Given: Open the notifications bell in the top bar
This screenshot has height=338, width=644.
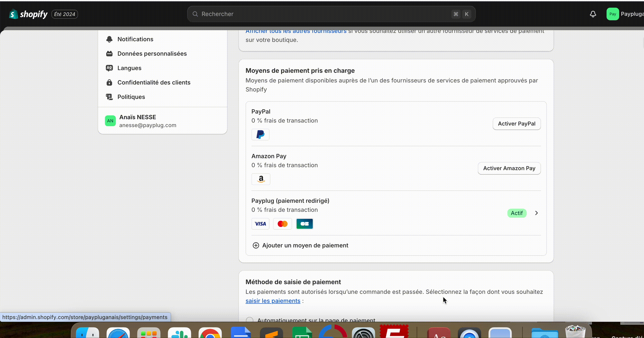Looking at the screenshot, I should click(x=593, y=14).
